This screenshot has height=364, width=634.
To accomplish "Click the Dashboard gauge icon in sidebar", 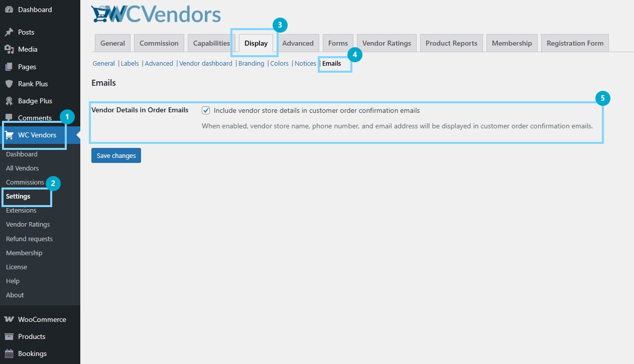I will click(9, 10).
